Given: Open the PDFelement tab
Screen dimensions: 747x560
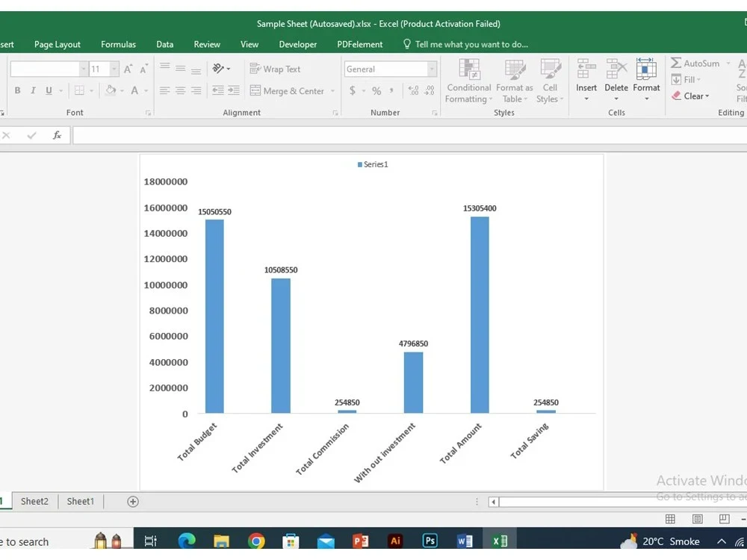Looking at the screenshot, I should 360,44.
